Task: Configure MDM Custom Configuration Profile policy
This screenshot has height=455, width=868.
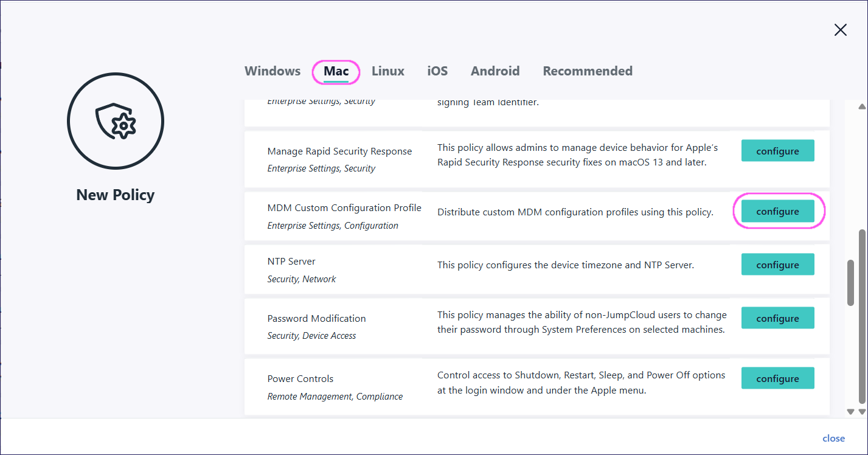Action: [777, 211]
